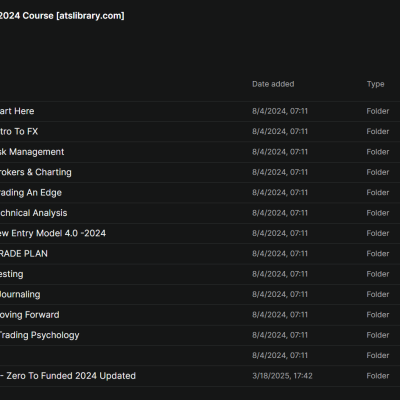Open the 'Journaling' folder
The height and width of the screenshot is (400, 400).
(200, 294)
